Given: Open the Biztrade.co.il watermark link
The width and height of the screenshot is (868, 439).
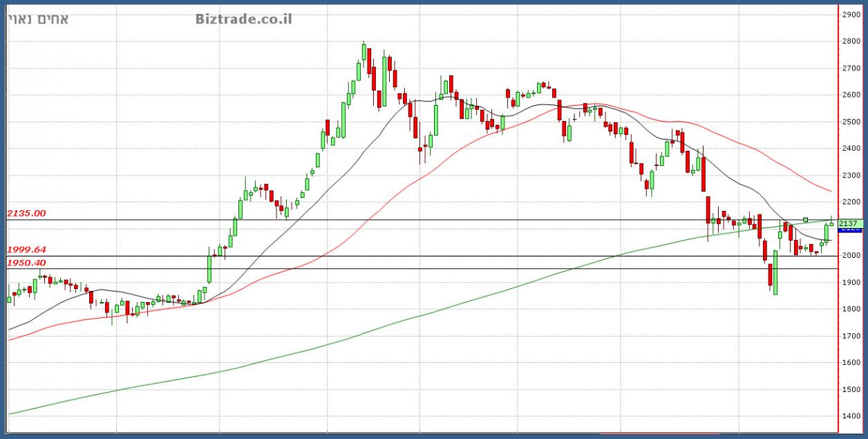Looking at the screenshot, I should (x=243, y=19).
